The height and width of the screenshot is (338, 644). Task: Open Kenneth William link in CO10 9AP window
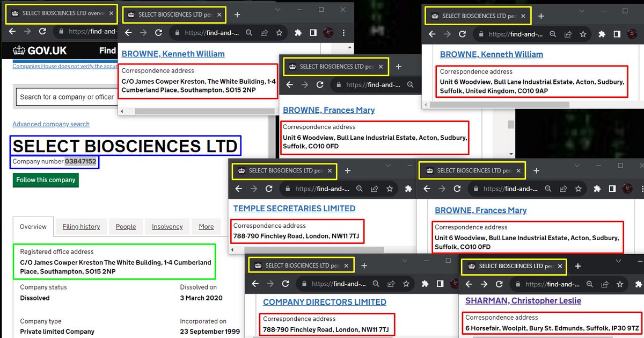click(x=492, y=54)
